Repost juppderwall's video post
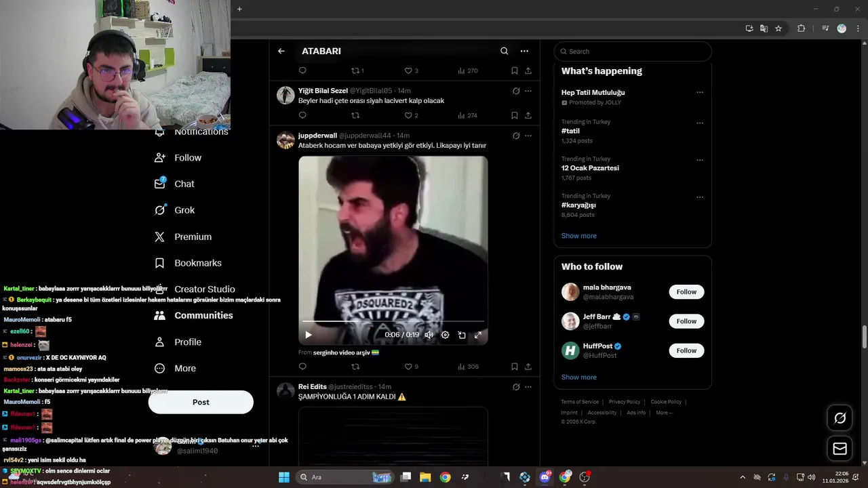The width and height of the screenshot is (868, 488). click(x=355, y=367)
